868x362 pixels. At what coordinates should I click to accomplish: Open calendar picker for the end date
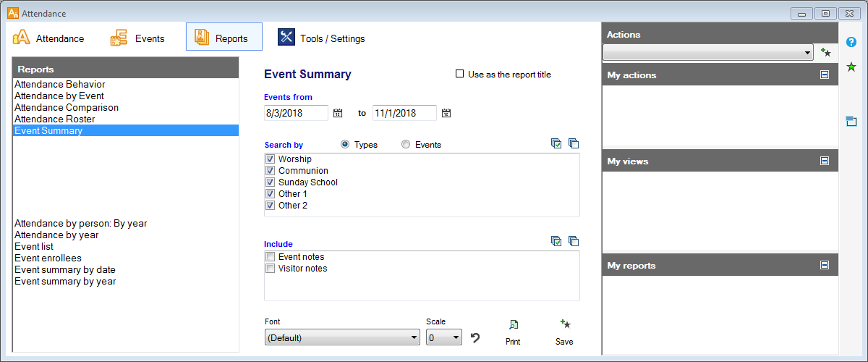tap(446, 113)
